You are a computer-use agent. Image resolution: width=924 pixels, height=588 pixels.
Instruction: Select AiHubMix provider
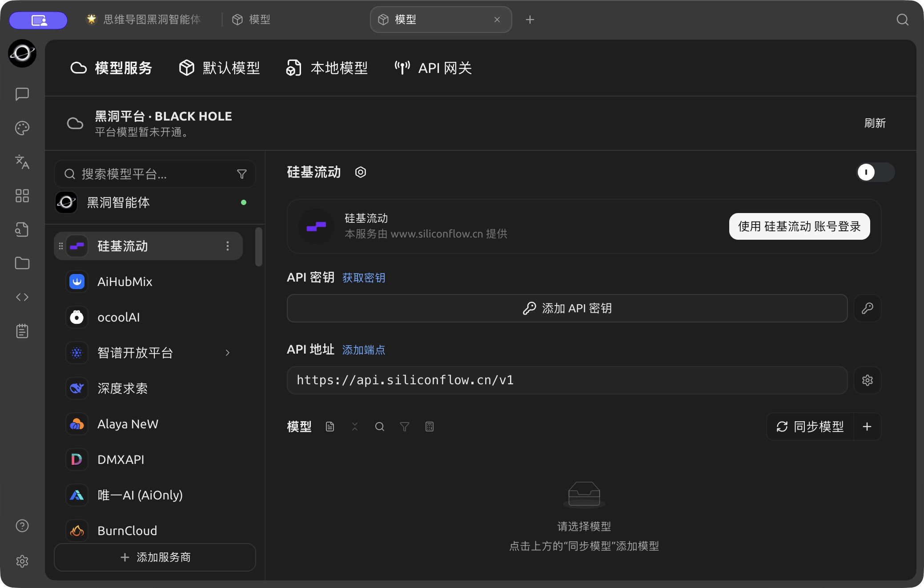tap(149, 282)
